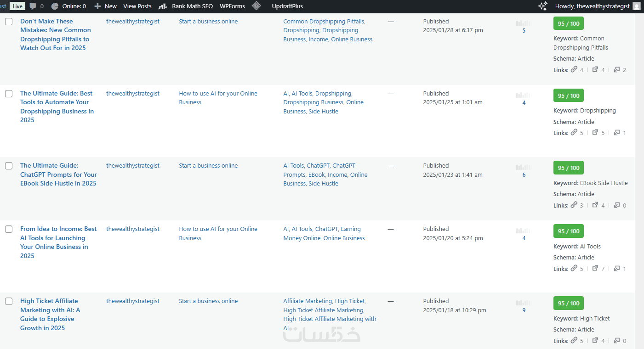Tick checkbox for ChatGPT Prompts EBook post
This screenshot has height=349, width=644.
9,166
